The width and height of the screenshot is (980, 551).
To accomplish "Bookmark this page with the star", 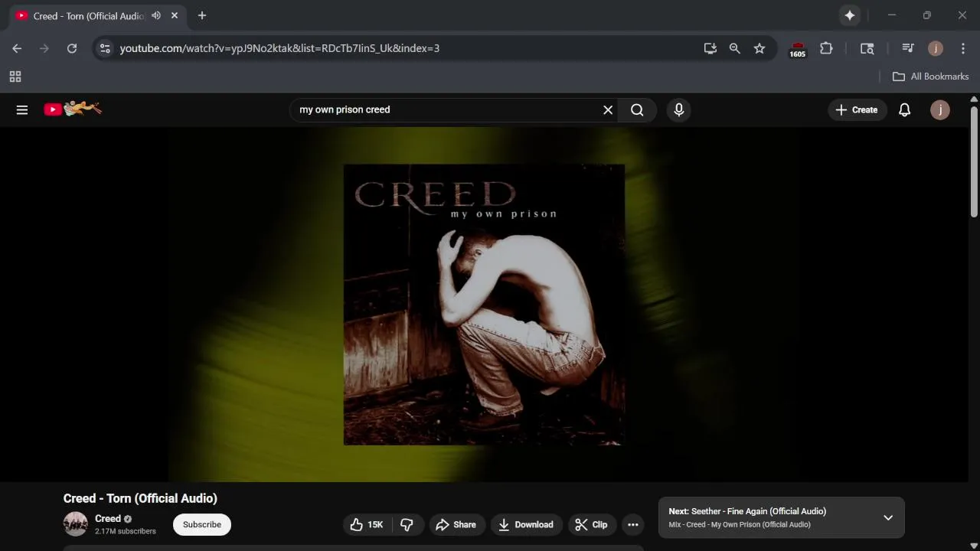I will (759, 48).
